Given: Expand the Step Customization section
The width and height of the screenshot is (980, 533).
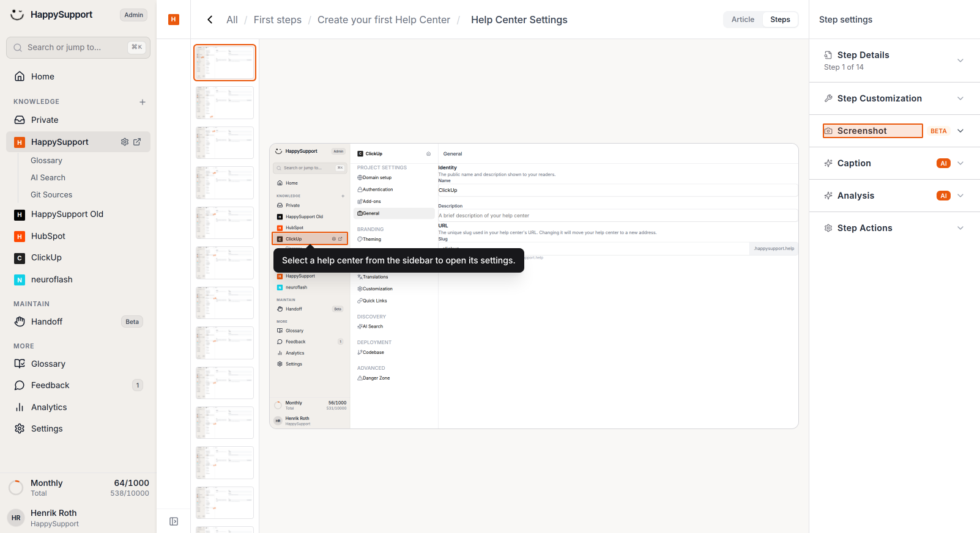Looking at the screenshot, I should point(960,98).
